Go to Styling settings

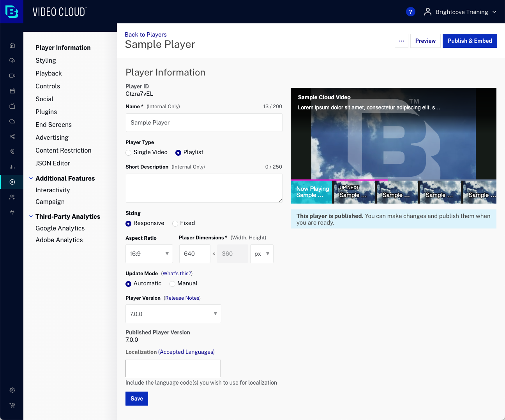(46, 60)
